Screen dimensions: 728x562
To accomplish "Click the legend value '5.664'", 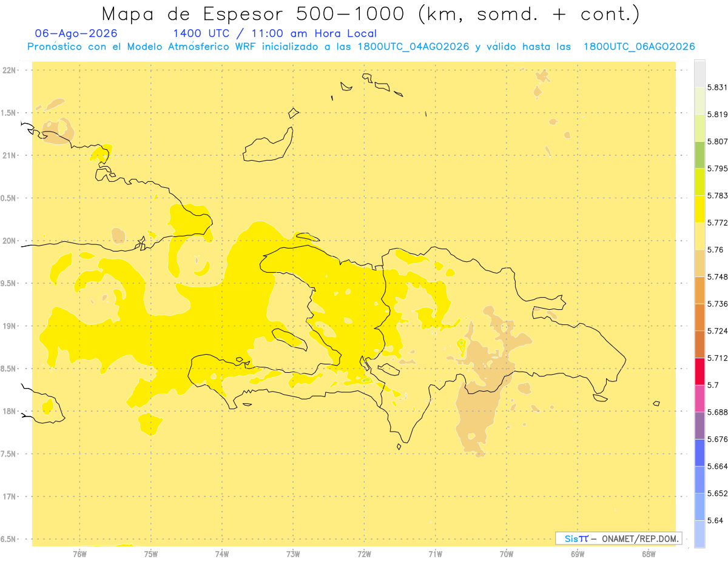I will tap(718, 466).
